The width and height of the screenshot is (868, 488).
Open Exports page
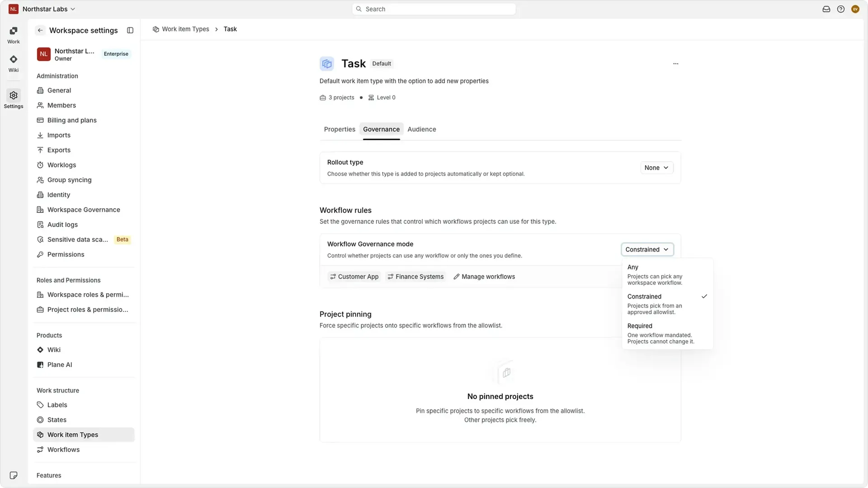[84, 150]
